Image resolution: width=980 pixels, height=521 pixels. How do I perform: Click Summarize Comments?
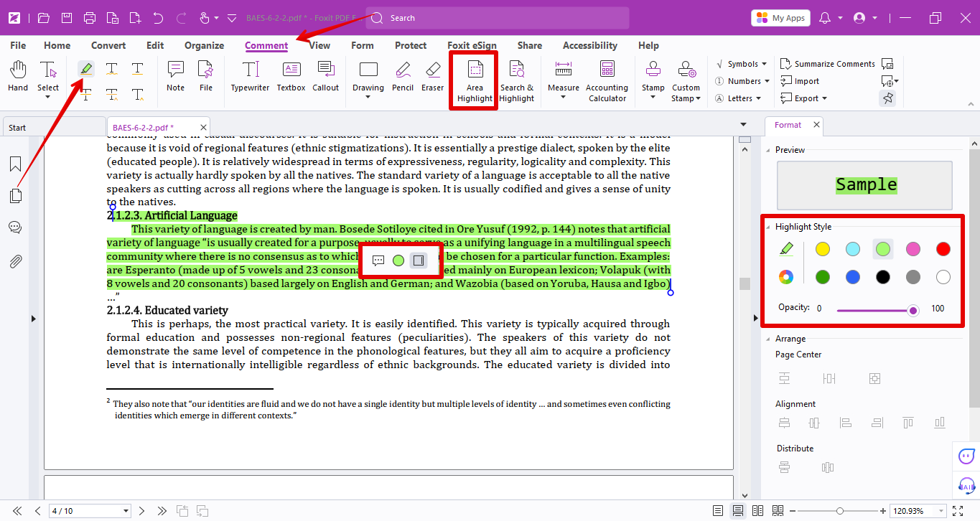coord(828,64)
